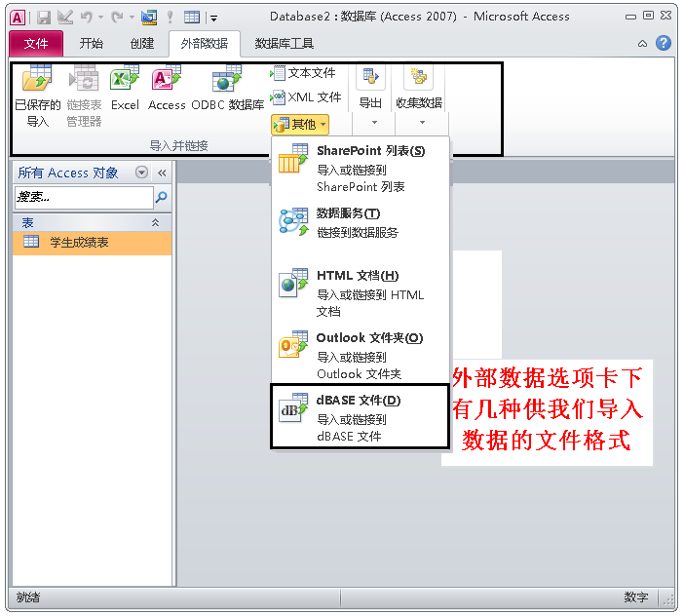
Task: Expand the 收集数据 group dropdown
Action: [x=422, y=123]
